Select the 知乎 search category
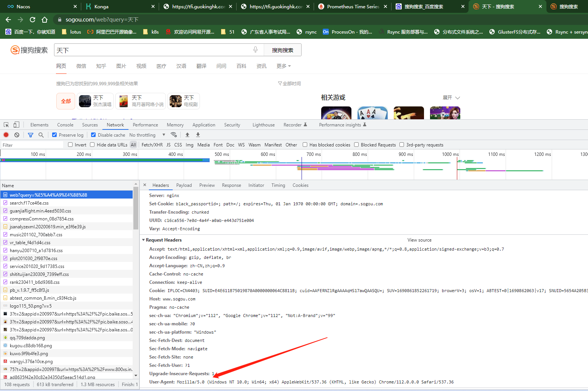 101,66
